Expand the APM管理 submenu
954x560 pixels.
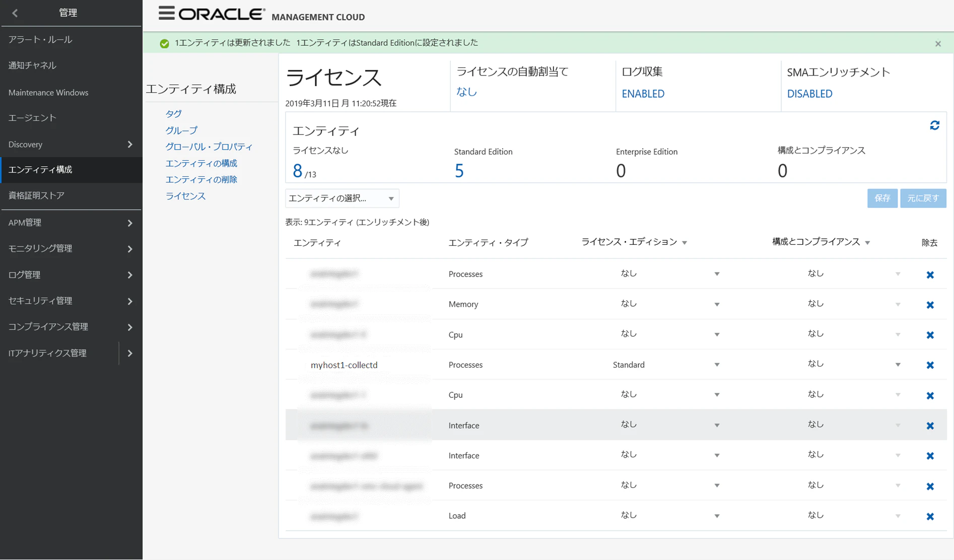point(71,223)
